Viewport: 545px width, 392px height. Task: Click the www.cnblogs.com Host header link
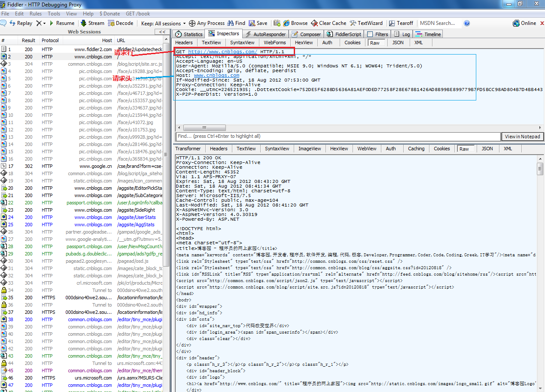[216, 76]
